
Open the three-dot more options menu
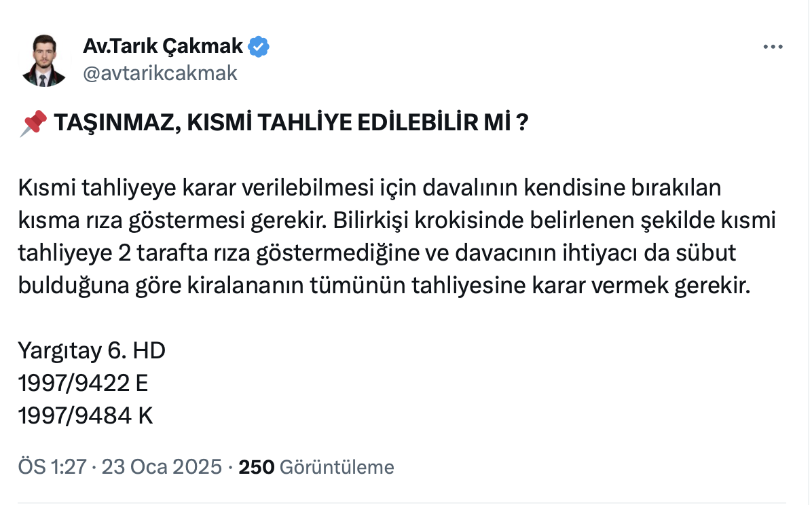coord(773,48)
